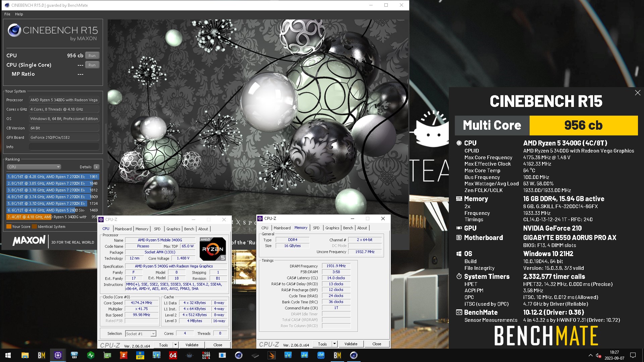644x362 pixels.
Task: Open Graphics tab in right CPU-Z window
Action: [x=332, y=228]
